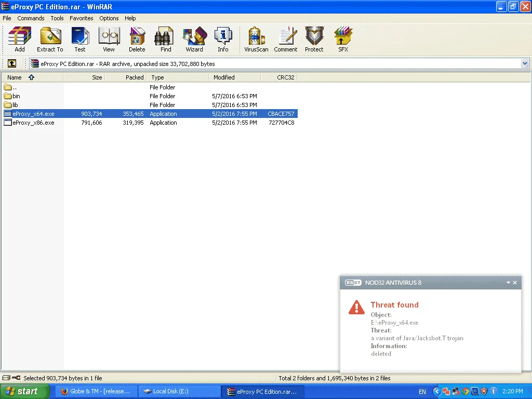The height and width of the screenshot is (399, 532).
Task: Click the Extract To toolbar icon
Action: click(x=50, y=39)
